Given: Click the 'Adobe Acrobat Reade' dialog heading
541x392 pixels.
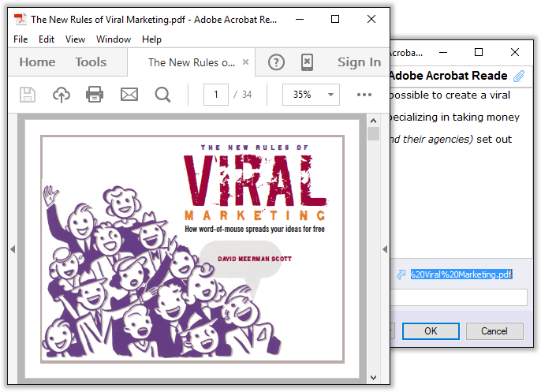Looking at the screenshot, I should coord(449,76).
